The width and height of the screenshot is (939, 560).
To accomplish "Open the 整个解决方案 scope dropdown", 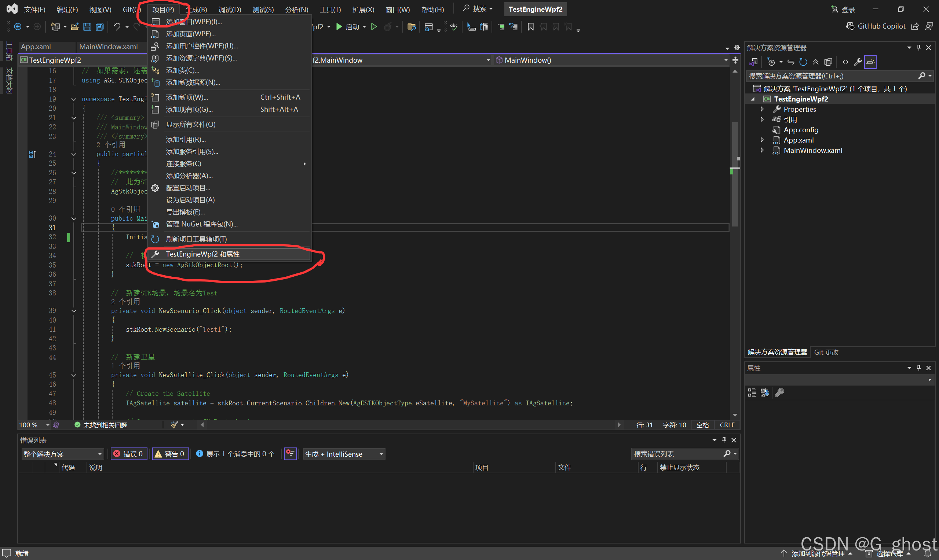I will coord(62,454).
